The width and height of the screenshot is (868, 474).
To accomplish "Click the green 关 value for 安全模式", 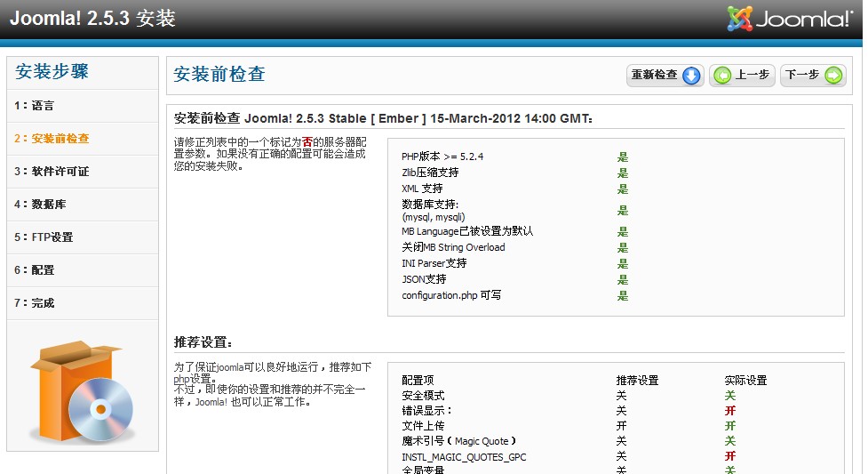I will (x=730, y=395).
